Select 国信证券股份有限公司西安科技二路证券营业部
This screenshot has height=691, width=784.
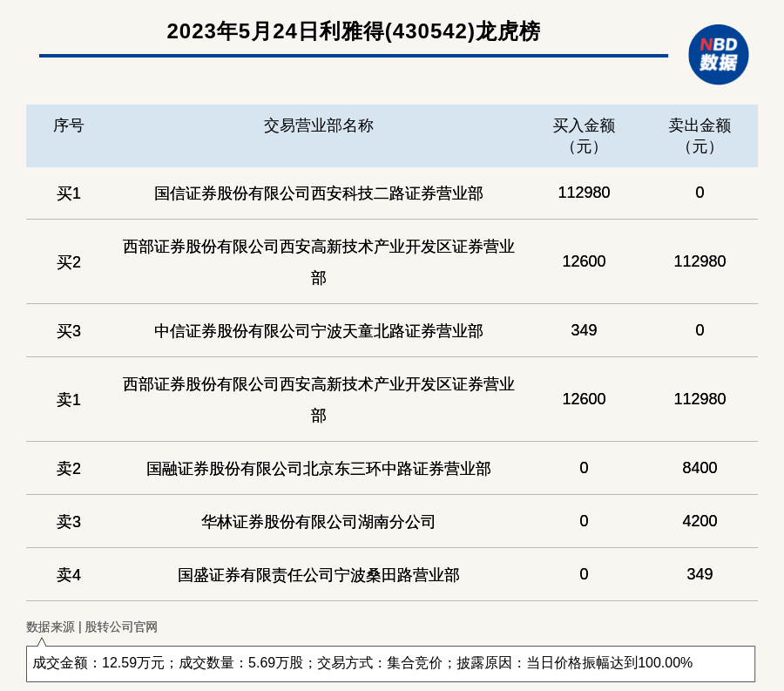pos(319,193)
